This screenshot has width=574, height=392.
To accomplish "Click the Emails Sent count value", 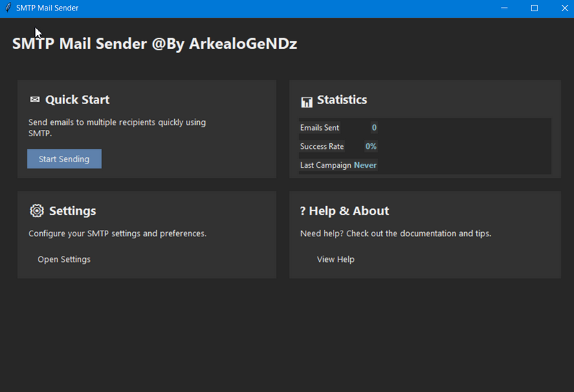I will pyautogui.click(x=374, y=128).
